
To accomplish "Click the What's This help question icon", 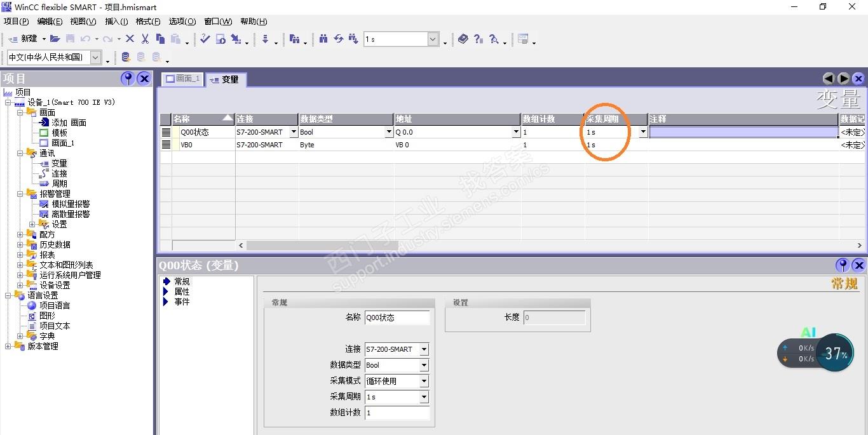I will pos(478,39).
